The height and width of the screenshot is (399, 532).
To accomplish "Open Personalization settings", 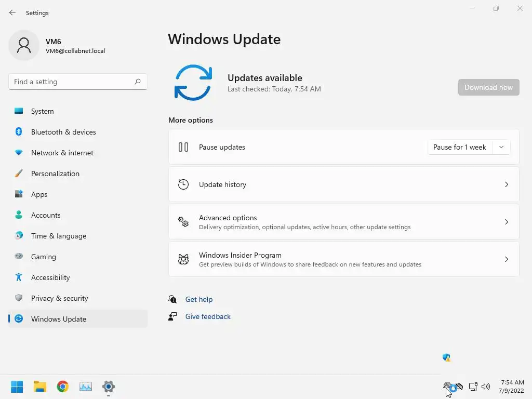I will 78,174.
